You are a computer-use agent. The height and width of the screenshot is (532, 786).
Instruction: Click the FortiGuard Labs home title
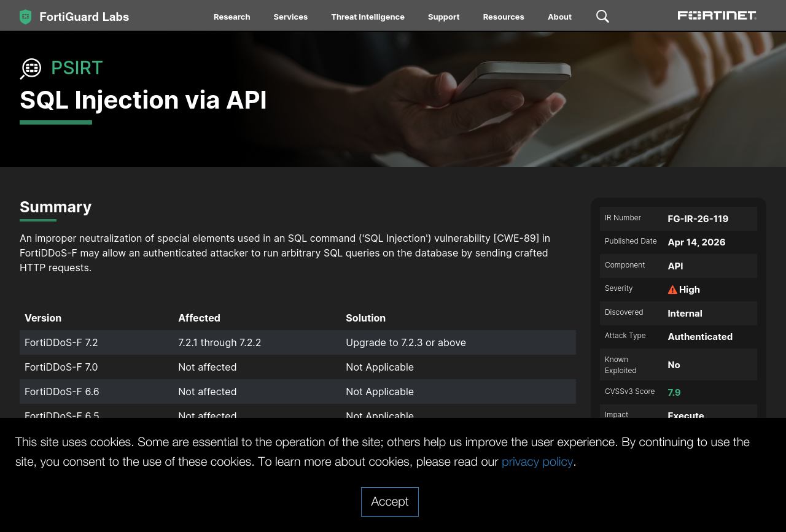point(84,17)
